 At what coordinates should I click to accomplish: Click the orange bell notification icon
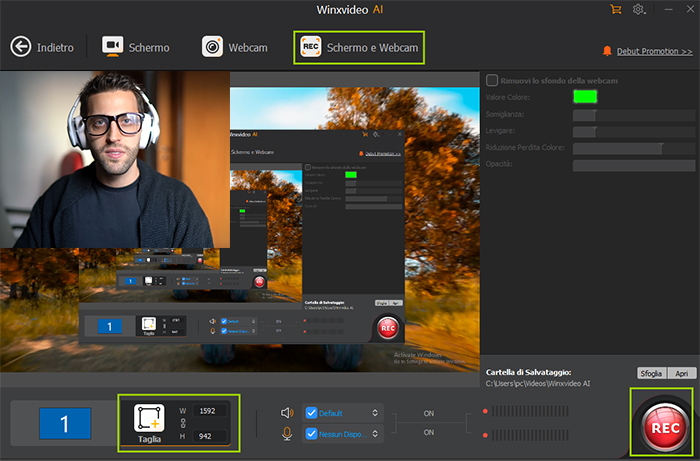point(607,51)
